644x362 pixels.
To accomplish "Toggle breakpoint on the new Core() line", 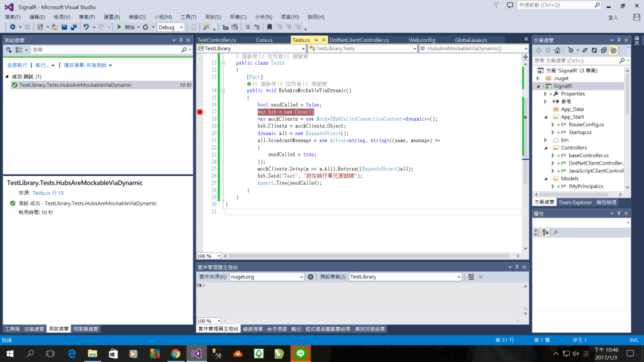I will (x=200, y=112).
